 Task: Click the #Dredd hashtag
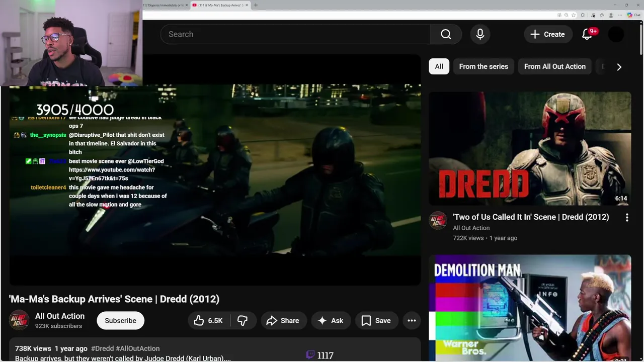[x=103, y=348]
